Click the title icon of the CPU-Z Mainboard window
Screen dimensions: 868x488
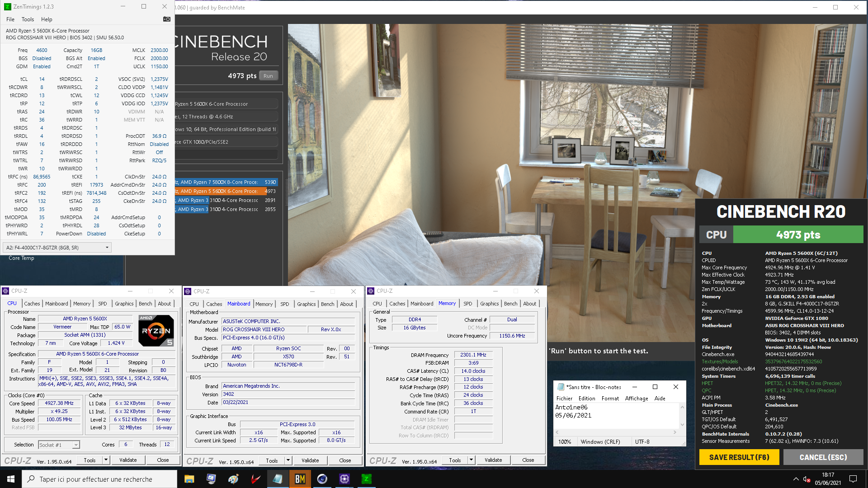pos(189,291)
